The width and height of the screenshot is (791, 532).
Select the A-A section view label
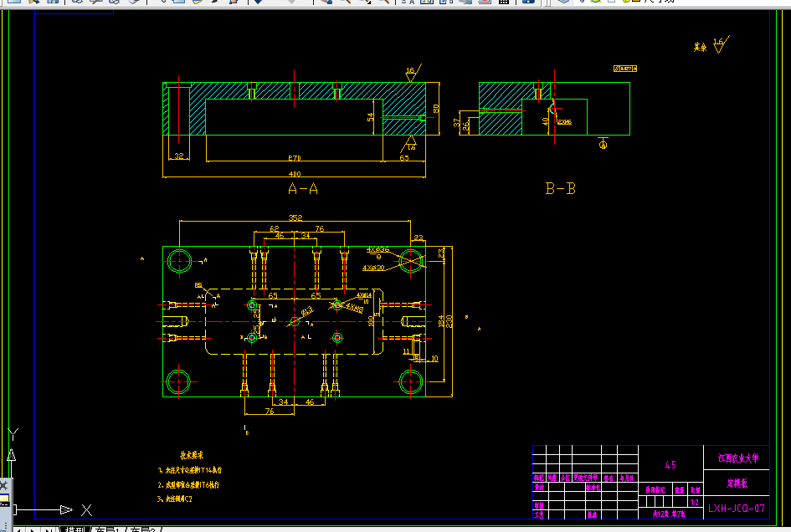pyautogui.click(x=303, y=188)
